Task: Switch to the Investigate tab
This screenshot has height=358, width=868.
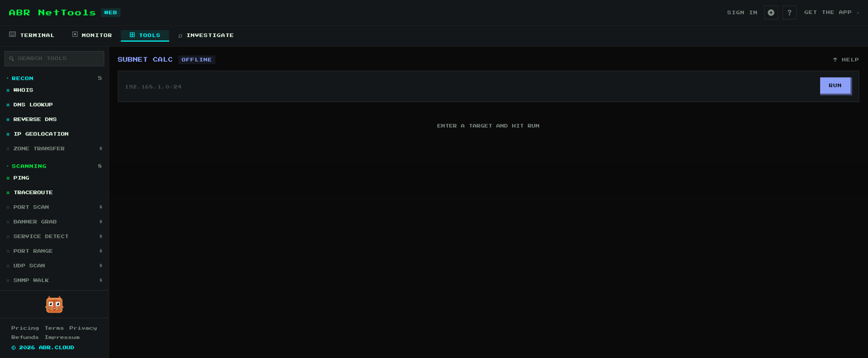Action: [206, 35]
